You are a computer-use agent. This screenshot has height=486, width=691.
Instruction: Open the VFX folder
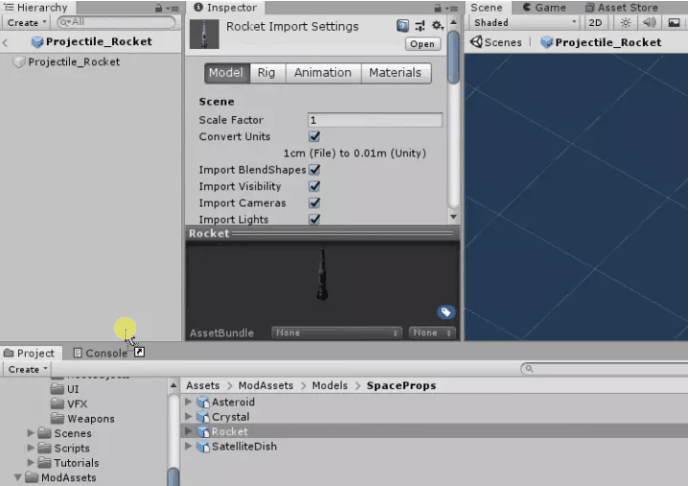(x=69, y=404)
